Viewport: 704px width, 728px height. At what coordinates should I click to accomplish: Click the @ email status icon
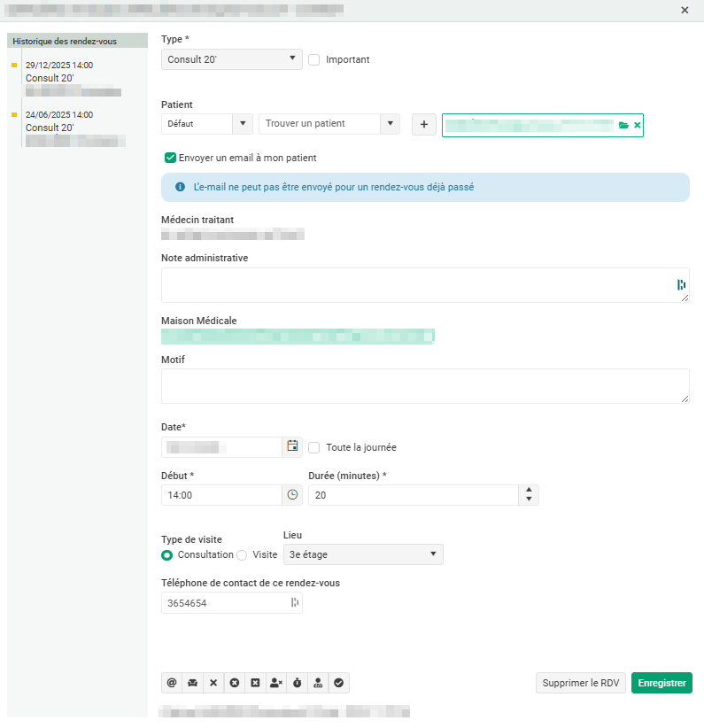tap(172, 683)
